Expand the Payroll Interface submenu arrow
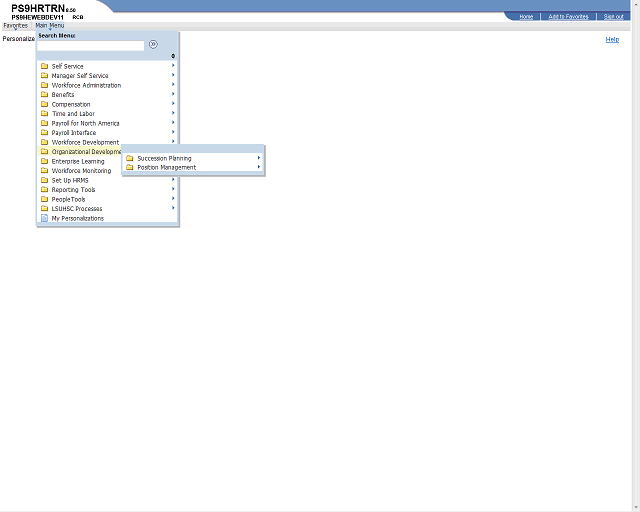Viewport: 640px width, 512px height. point(173,132)
